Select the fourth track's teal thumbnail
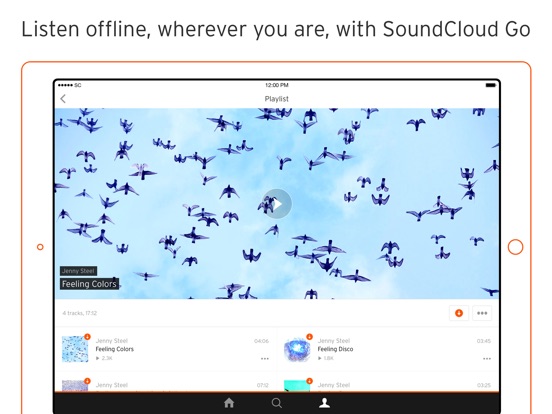This screenshot has height=414, width=552. 297,385
